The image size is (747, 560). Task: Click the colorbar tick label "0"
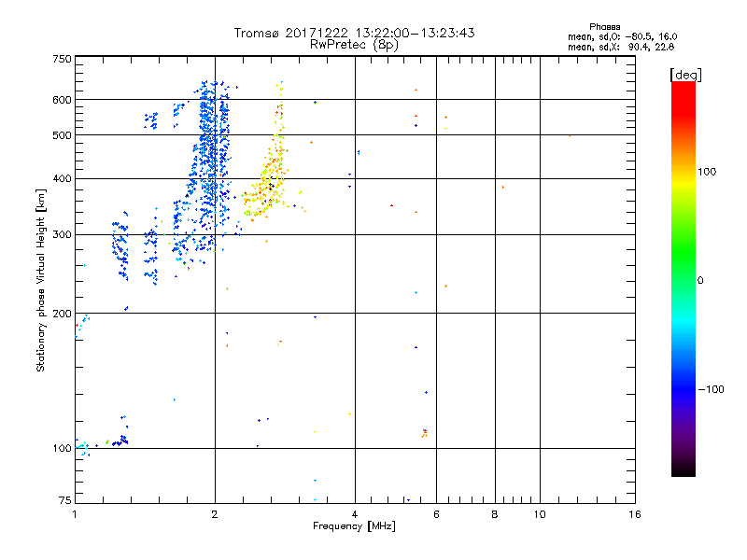(x=700, y=281)
